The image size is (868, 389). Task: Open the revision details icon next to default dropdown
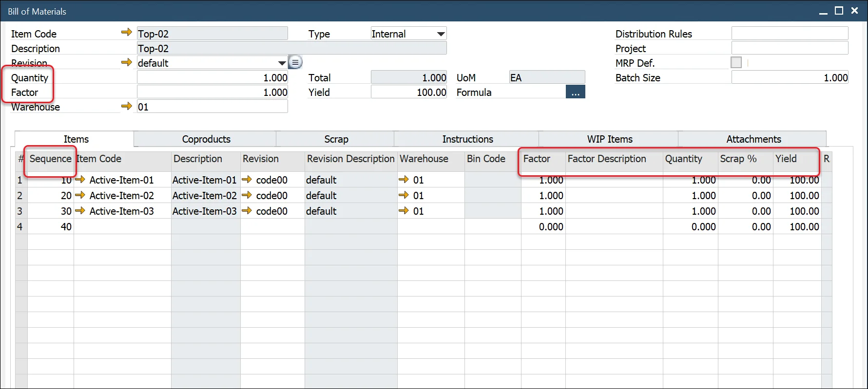(295, 62)
